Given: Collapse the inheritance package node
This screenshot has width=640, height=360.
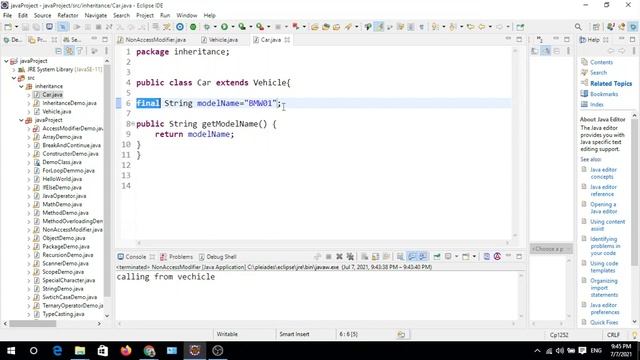Looking at the screenshot, I should (x=21, y=87).
